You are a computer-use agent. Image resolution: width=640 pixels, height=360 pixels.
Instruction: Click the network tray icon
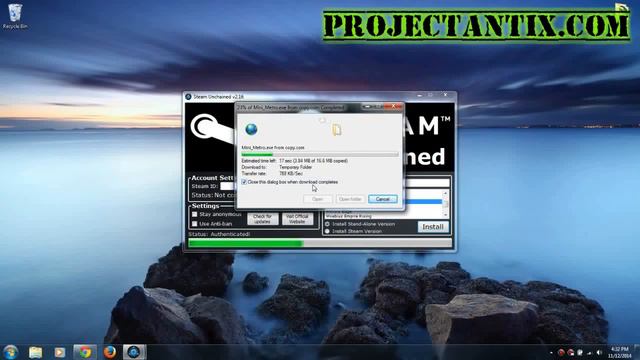(589, 352)
